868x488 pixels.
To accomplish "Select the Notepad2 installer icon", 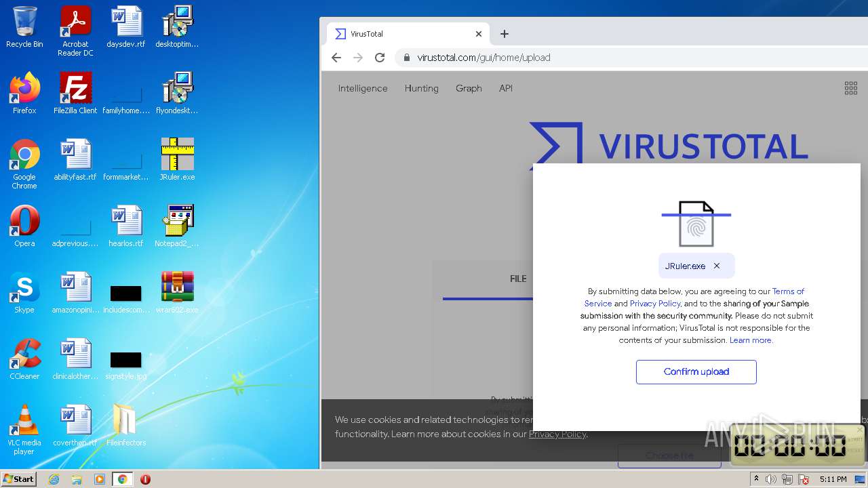I will [x=177, y=226].
